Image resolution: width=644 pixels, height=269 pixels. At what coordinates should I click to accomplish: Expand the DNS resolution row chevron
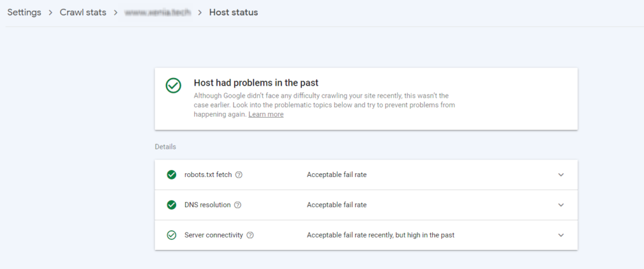(x=561, y=205)
